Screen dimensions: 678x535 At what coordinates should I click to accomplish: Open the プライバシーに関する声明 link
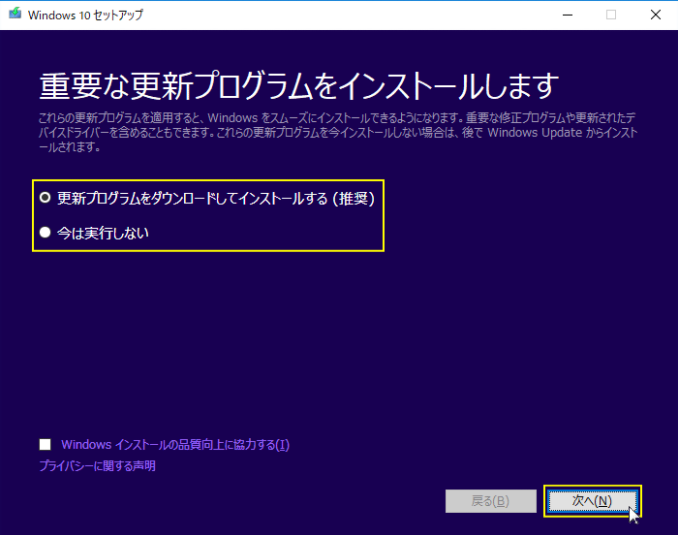click(97, 466)
